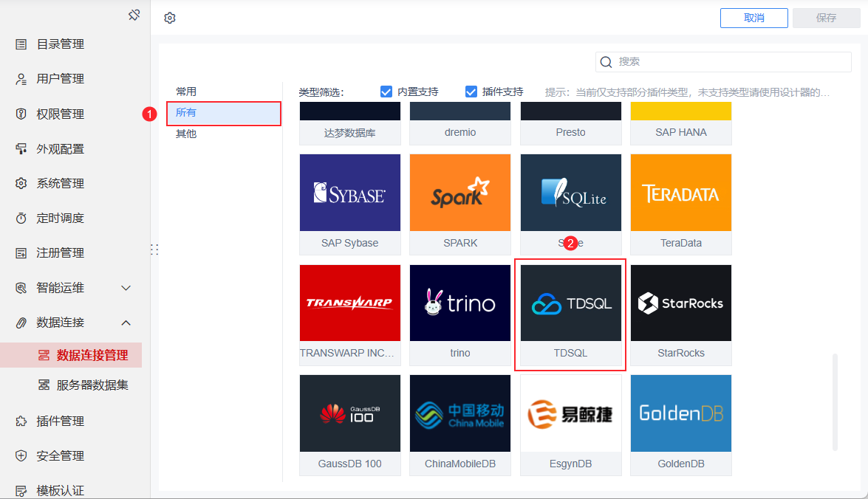Uncheck the 内置支持 checkbox
Screen dimensions: 868x499
click(386, 92)
